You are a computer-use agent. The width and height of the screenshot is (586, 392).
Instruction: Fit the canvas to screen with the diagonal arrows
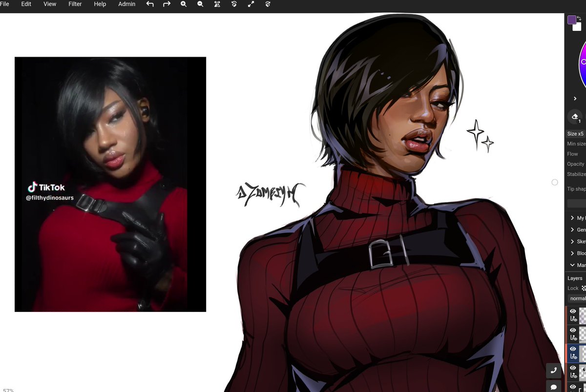[x=251, y=4]
